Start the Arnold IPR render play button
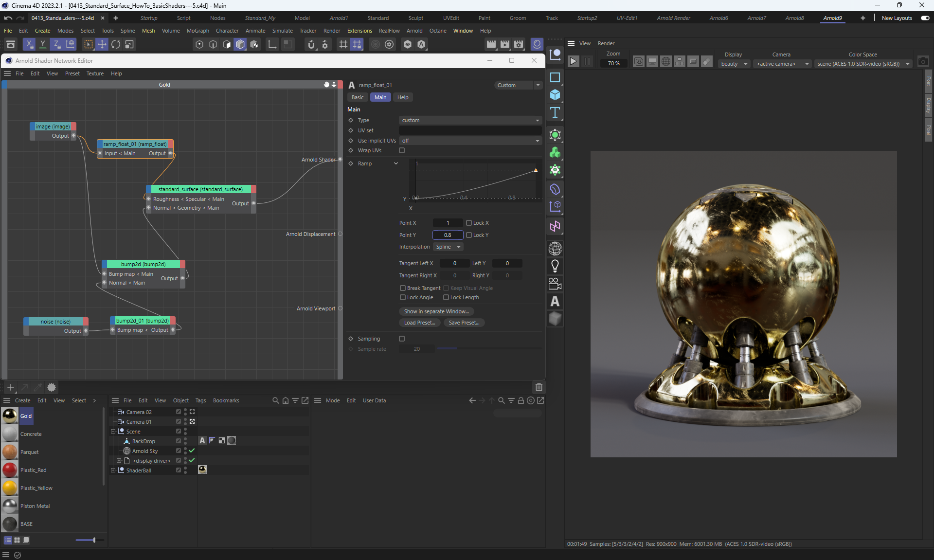This screenshot has height=560, width=934. pyautogui.click(x=574, y=62)
